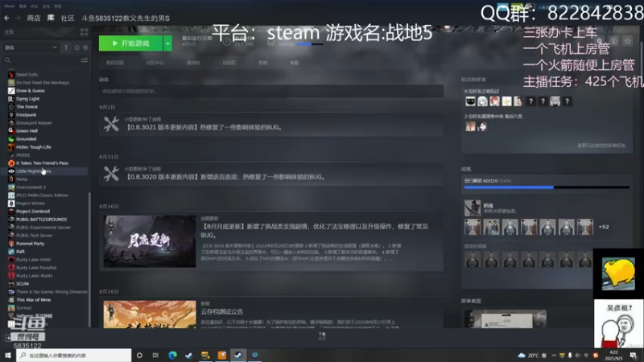The height and width of the screenshot is (362, 644).
Task: Select Dying Light in the list
Action: [28, 99]
